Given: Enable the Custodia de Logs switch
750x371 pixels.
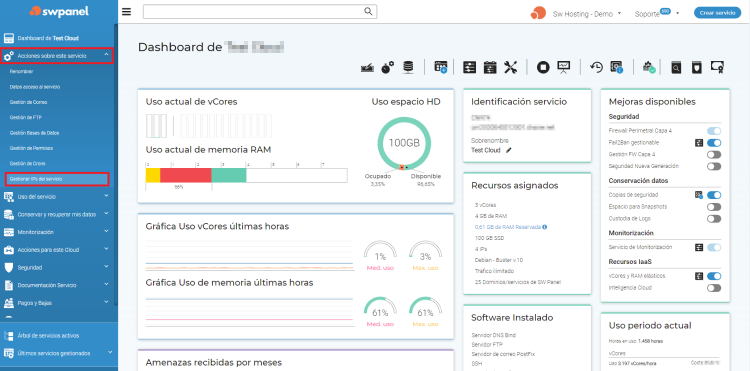Looking at the screenshot, I should pos(714,218).
